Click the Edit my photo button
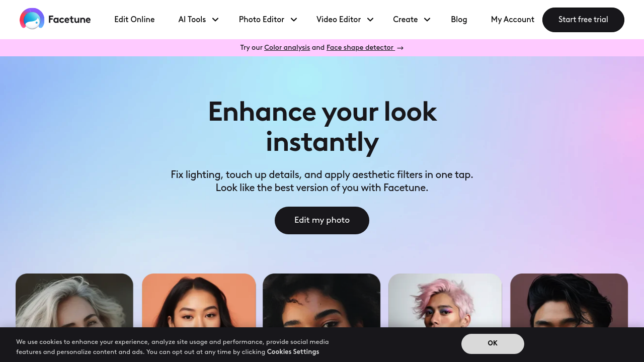The width and height of the screenshot is (644, 362). coord(322,220)
